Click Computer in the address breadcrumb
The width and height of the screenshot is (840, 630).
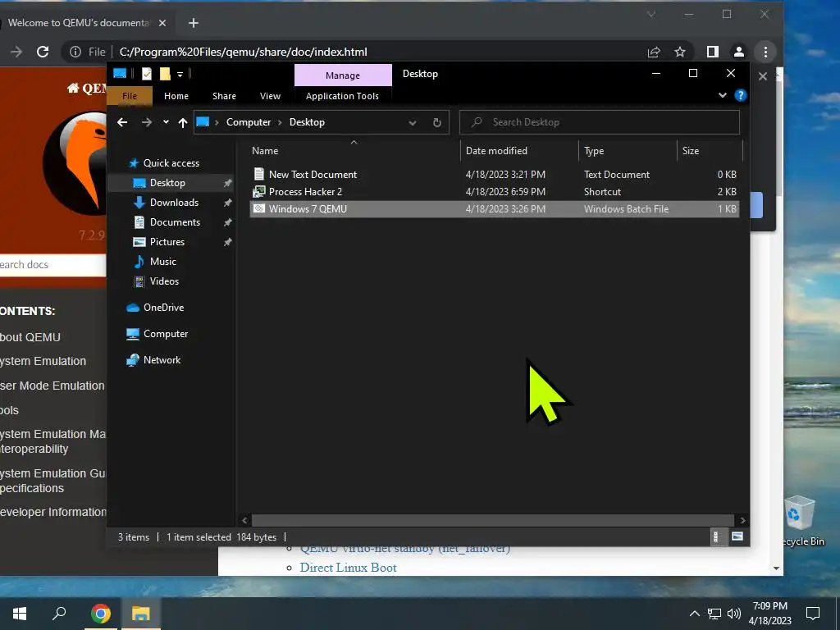point(249,122)
